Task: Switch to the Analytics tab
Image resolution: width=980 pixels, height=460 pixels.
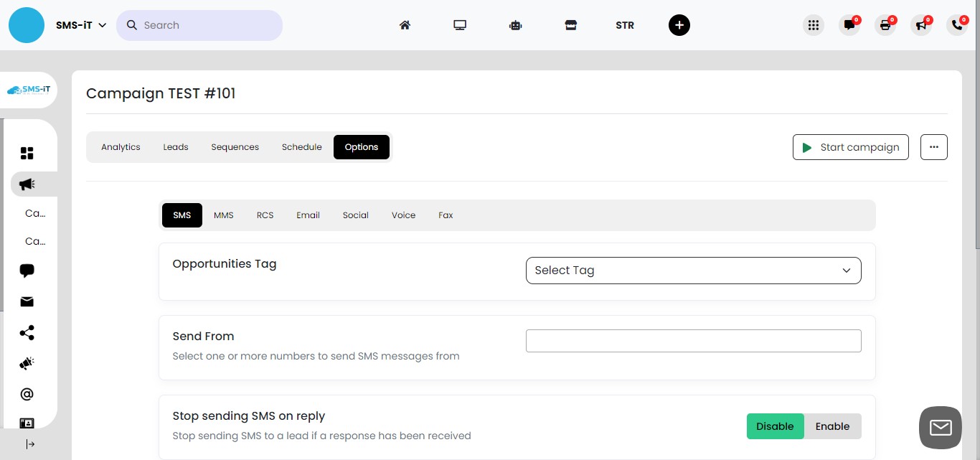Action: [120, 146]
